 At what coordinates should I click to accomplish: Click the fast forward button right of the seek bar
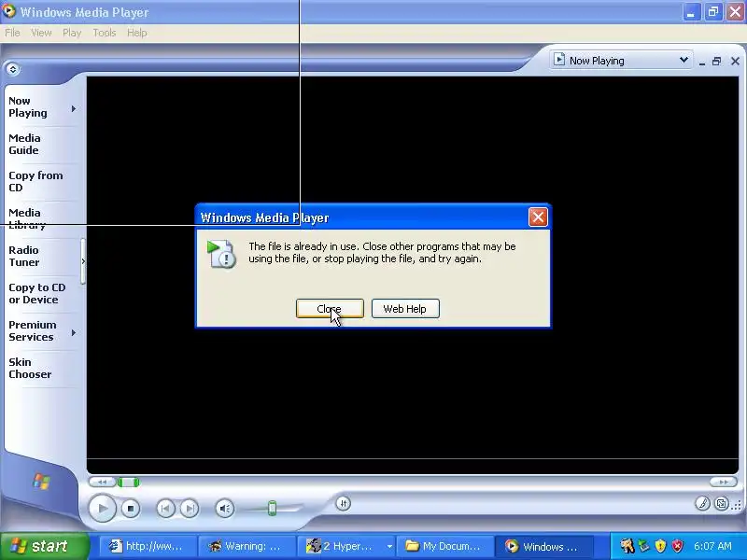pos(723,482)
